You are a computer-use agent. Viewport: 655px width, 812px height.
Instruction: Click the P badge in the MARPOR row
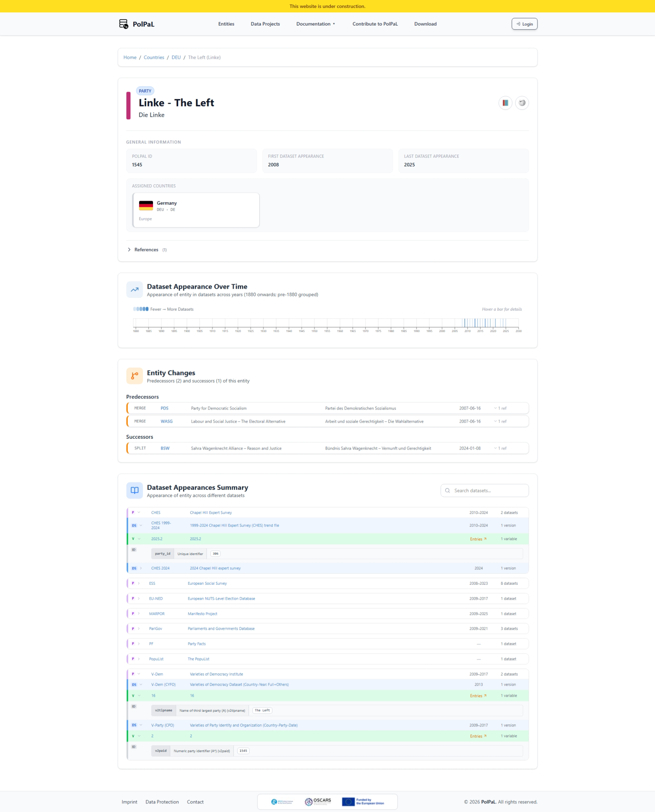pos(133,613)
